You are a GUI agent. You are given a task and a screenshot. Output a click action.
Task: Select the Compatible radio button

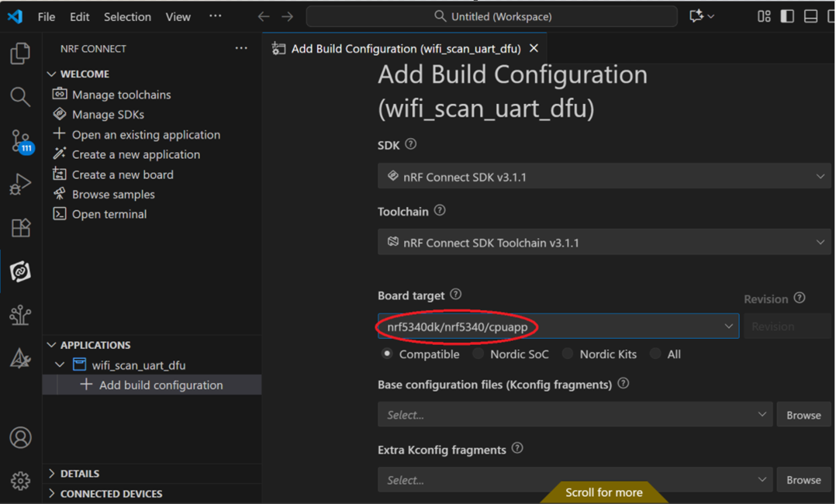[387, 354]
